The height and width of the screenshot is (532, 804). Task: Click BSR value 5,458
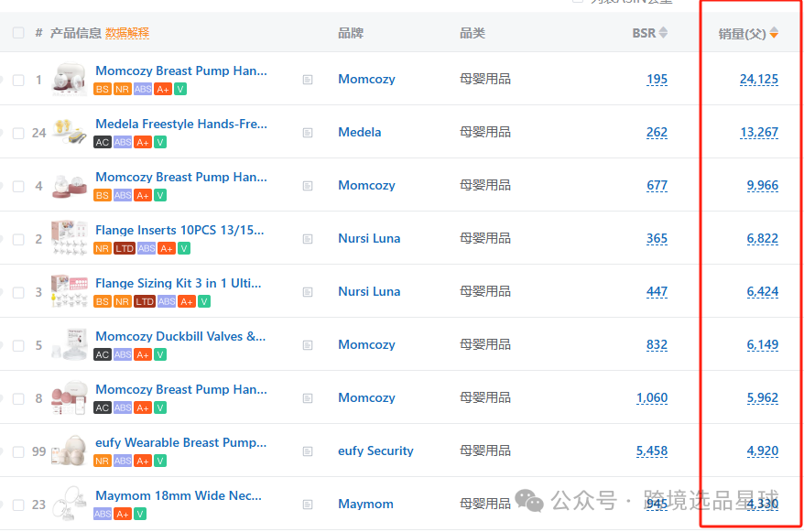click(652, 451)
